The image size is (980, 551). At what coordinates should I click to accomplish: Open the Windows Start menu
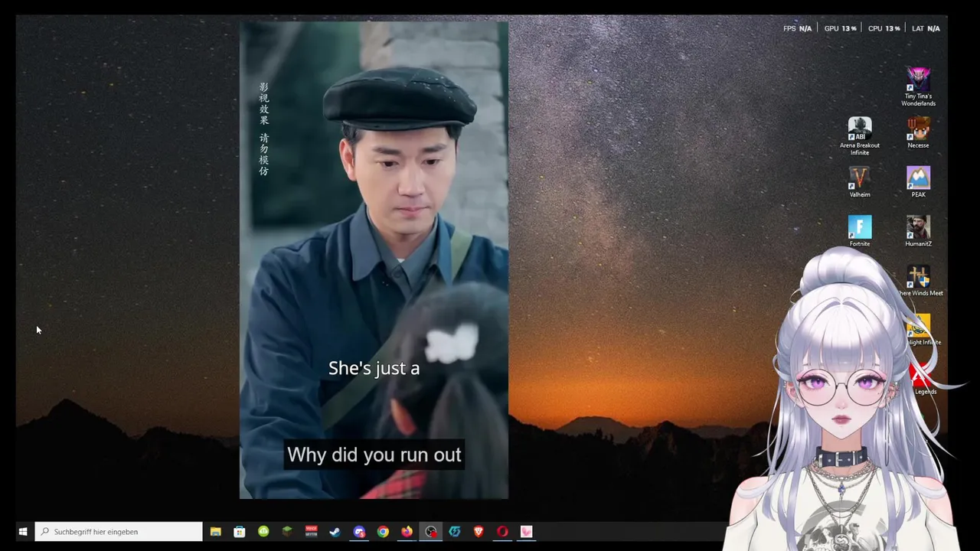click(x=23, y=531)
